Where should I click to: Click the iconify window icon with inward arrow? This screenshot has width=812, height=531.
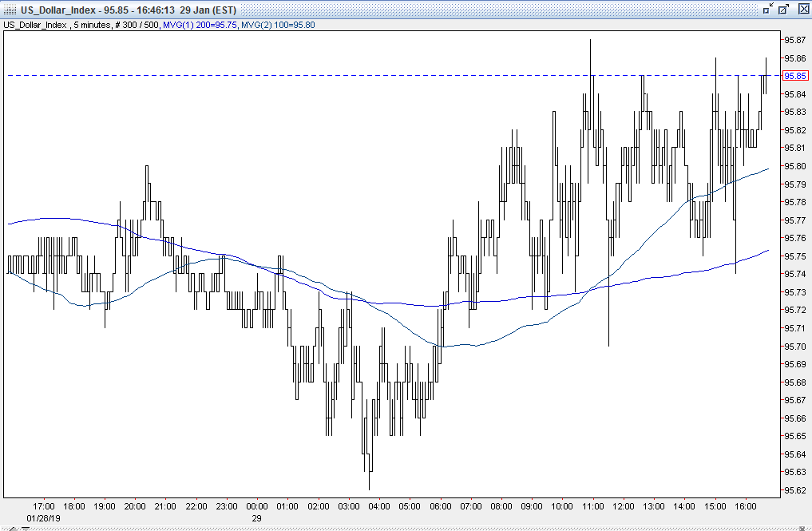tap(769, 9)
